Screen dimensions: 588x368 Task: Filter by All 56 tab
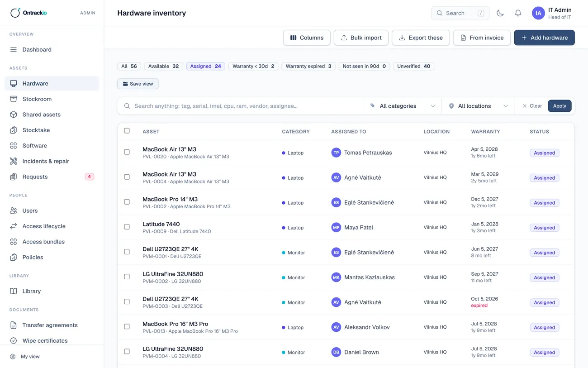click(x=129, y=66)
